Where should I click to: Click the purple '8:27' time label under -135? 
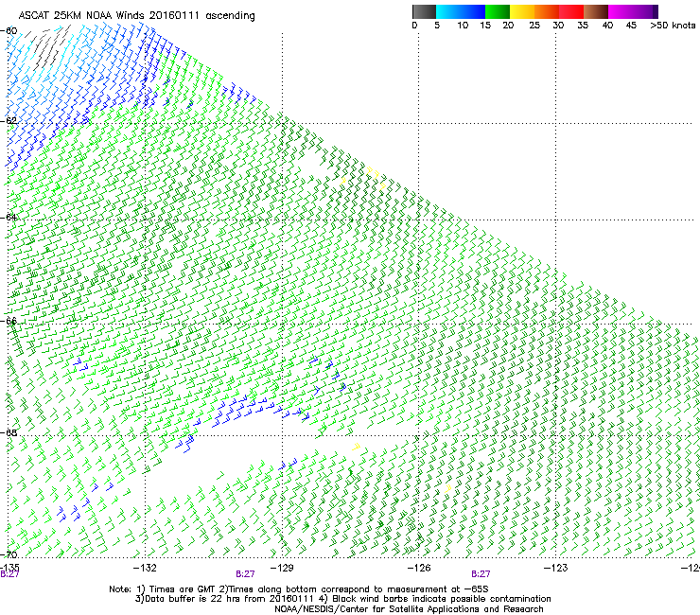click(9, 574)
